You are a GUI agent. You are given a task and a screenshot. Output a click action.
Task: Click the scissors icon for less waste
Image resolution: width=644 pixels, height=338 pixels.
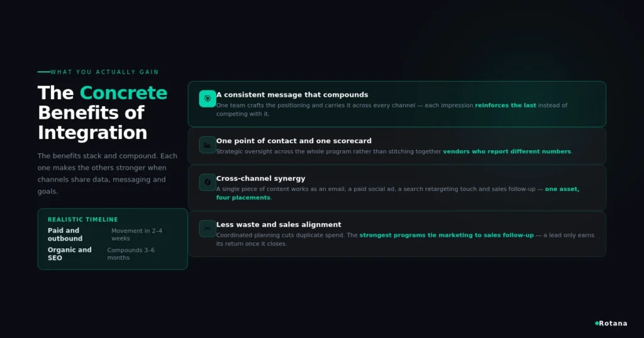pos(208,229)
